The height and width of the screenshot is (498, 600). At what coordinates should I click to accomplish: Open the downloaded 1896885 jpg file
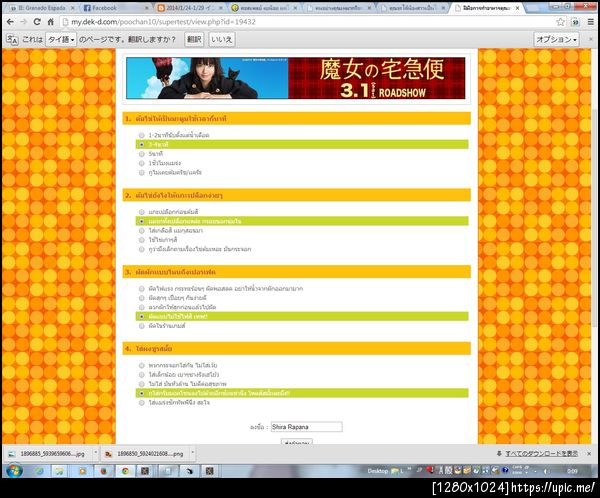click(x=48, y=454)
